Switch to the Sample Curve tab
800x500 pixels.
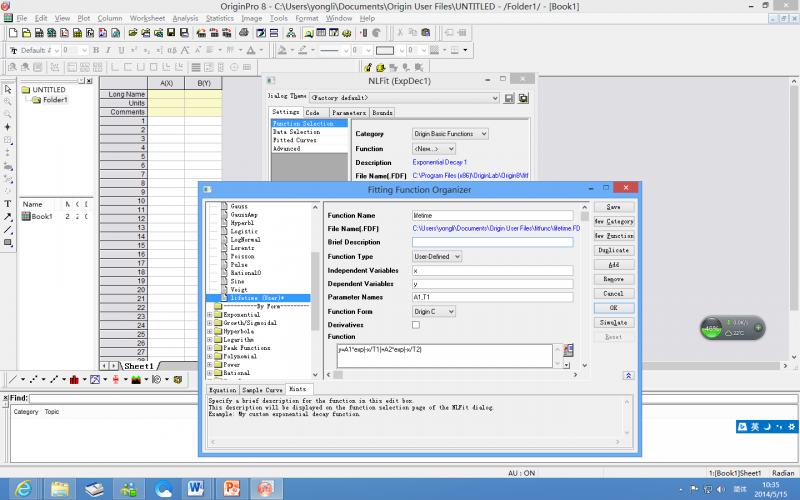pyautogui.click(x=262, y=389)
